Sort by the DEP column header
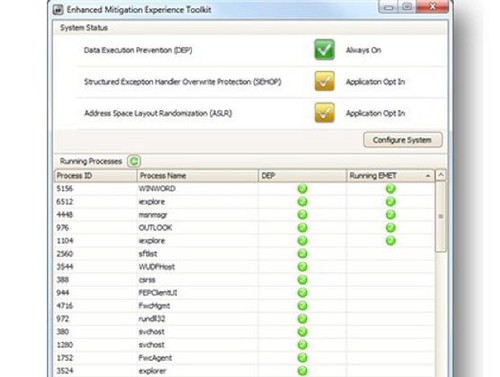The image size is (500, 377). [x=302, y=176]
